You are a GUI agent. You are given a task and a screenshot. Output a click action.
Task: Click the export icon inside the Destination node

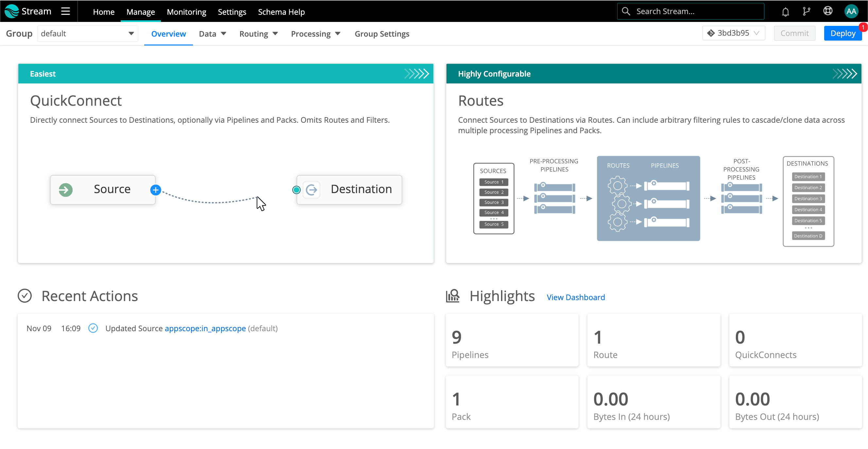(x=311, y=189)
